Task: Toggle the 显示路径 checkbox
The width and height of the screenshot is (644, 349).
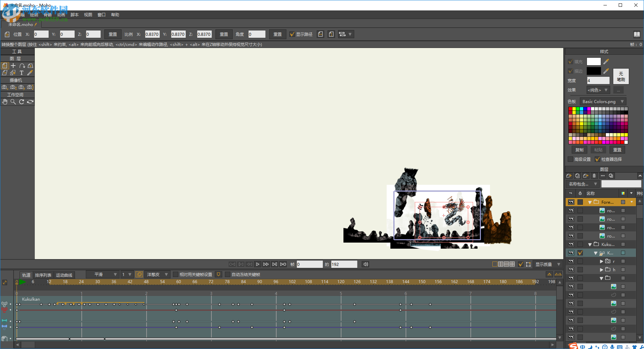Action: pyautogui.click(x=292, y=34)
